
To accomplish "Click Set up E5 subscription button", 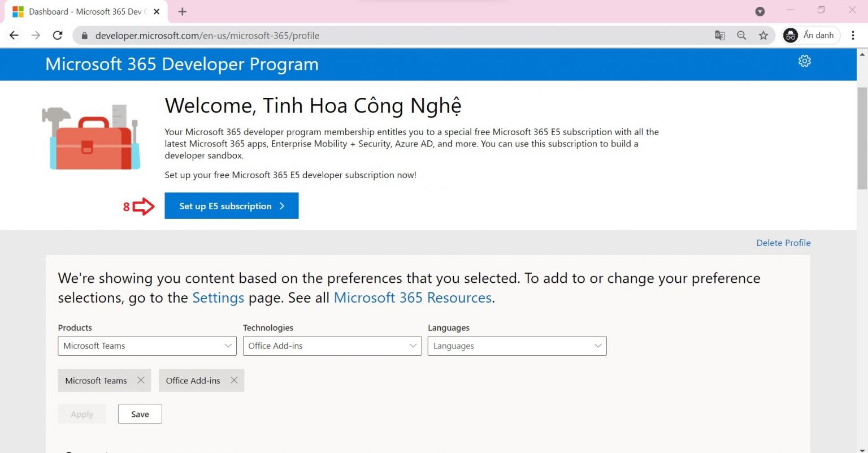I will [231, 206].
